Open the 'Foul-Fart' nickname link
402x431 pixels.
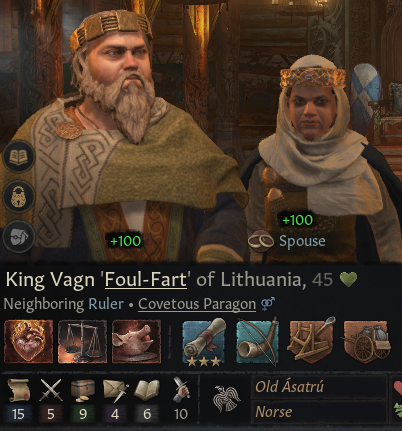tap(146, 279)
